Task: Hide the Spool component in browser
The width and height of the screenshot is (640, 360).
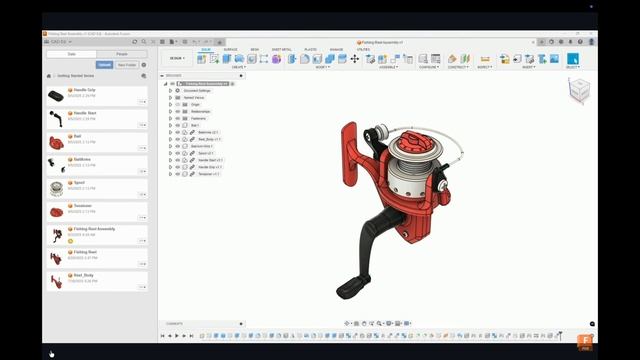Action: [178, 153]
